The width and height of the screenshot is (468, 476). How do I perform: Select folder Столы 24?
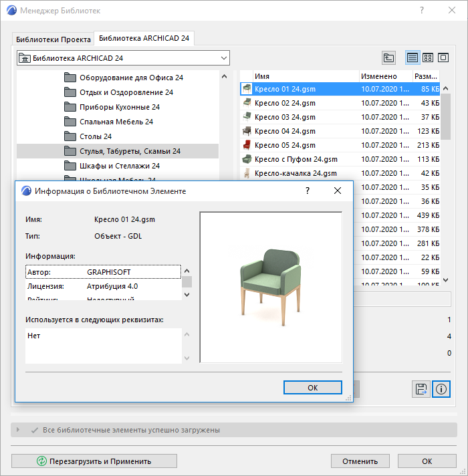click(118, 136)
